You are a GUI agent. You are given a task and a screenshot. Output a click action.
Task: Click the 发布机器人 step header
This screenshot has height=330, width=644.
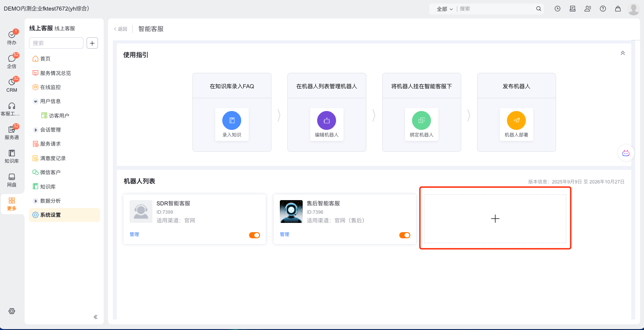pyautogui.click(x=517, y=86)
